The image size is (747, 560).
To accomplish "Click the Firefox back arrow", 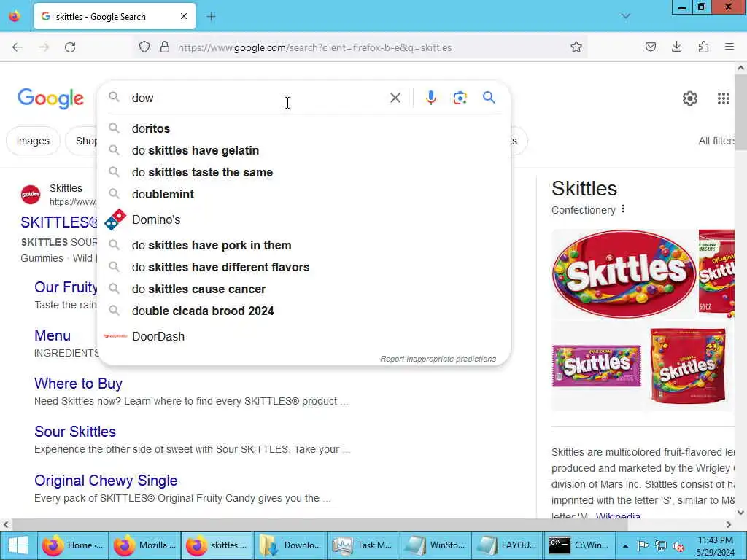I will 18,47.
